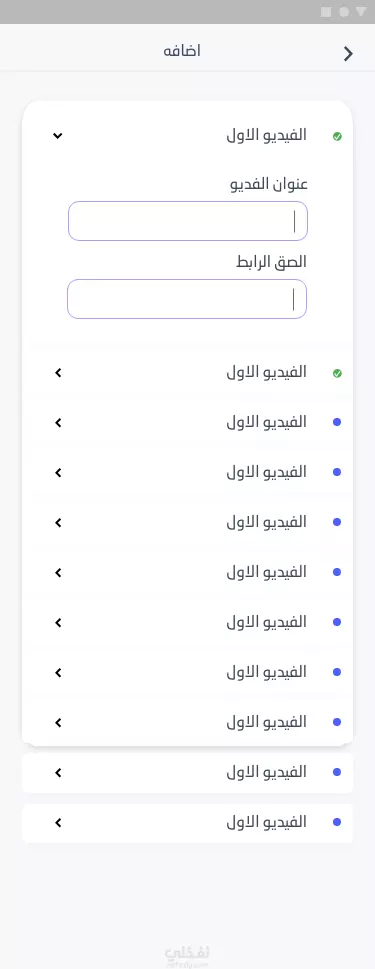
Task: Select the blue dot of the fourth blue-dot row
Action: 337,572
